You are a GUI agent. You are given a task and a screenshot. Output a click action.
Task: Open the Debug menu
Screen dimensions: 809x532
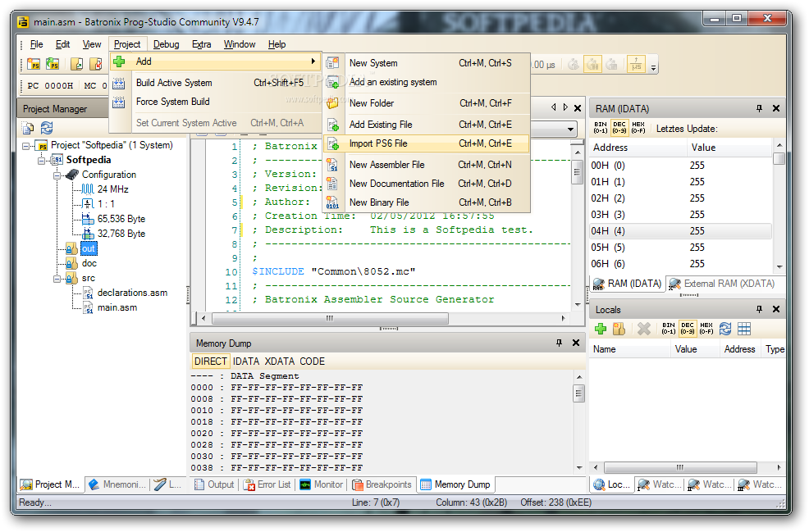[x=166, y=44]
